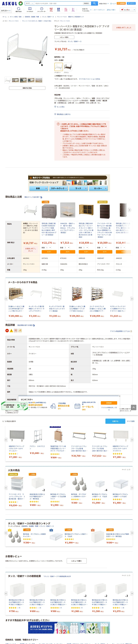Select the brown color swatch

click(68, 67)
